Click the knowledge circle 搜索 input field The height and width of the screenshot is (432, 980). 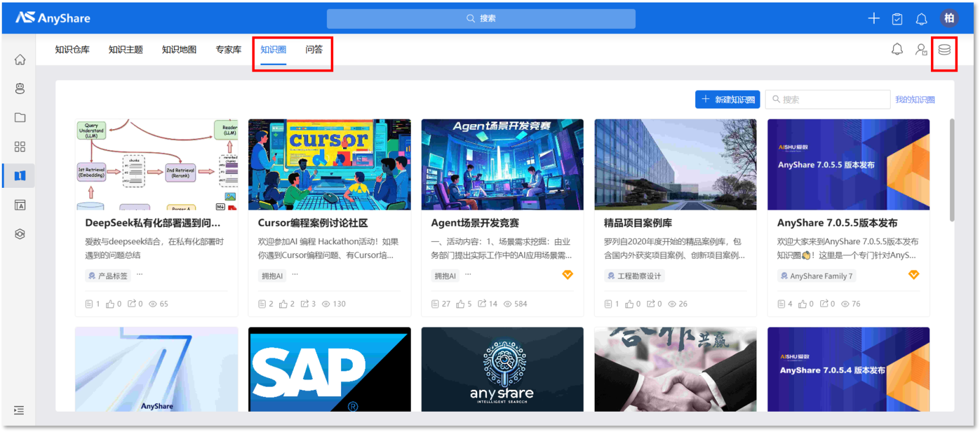pos(827,99)
